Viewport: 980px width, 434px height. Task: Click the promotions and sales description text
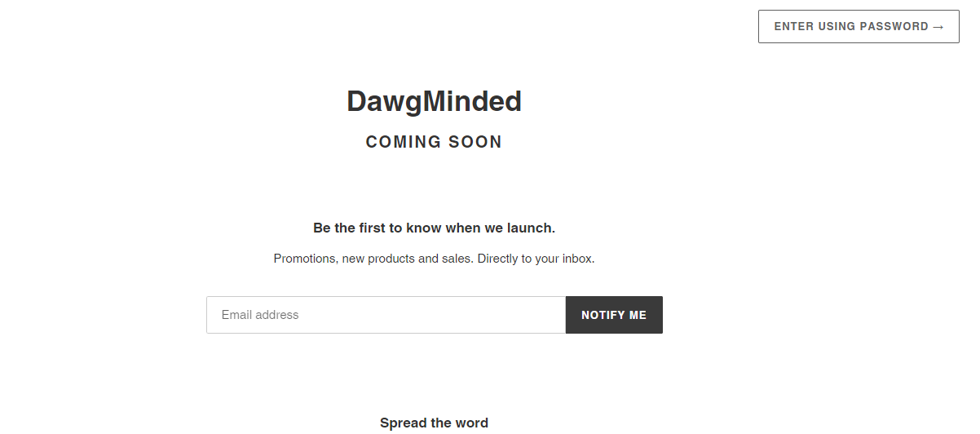tap(434, 259)
